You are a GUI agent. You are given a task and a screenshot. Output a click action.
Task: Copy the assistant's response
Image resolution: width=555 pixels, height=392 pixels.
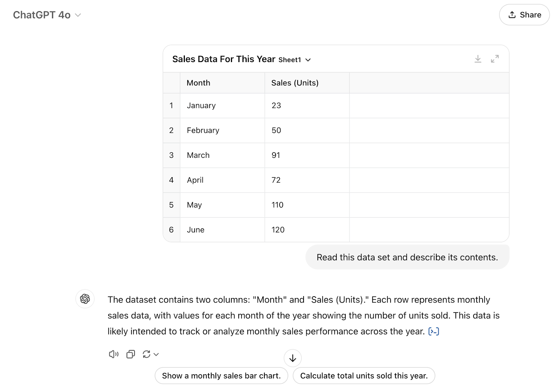[130, 354]
